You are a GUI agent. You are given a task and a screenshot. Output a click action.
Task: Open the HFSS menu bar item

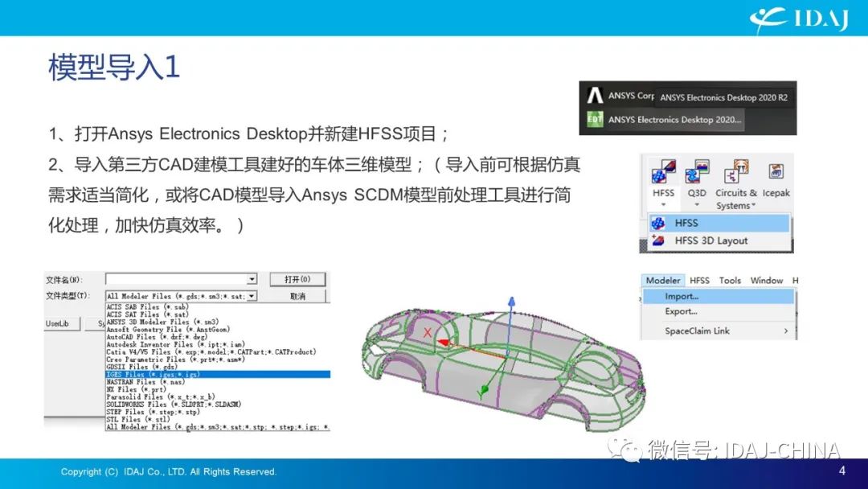point(700,281)
